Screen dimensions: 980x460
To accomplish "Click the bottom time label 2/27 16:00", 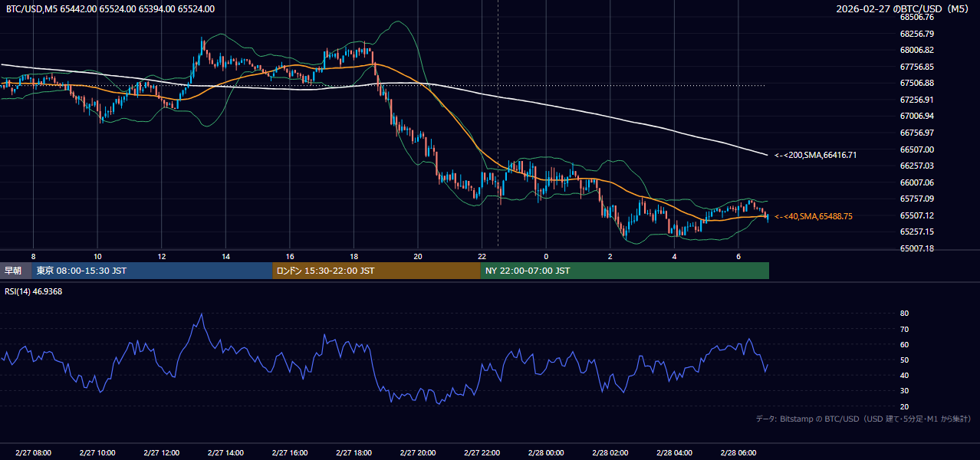I will [x=290, y=452].
